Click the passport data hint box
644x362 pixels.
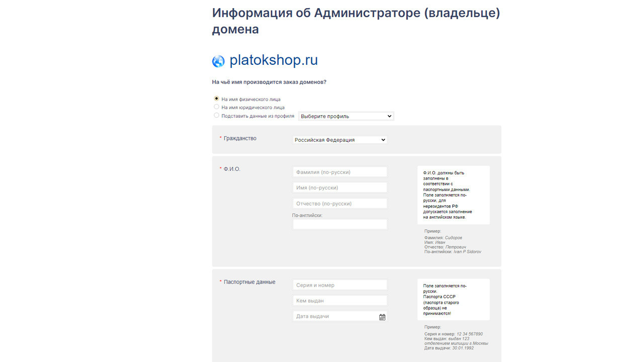[453, 299]
